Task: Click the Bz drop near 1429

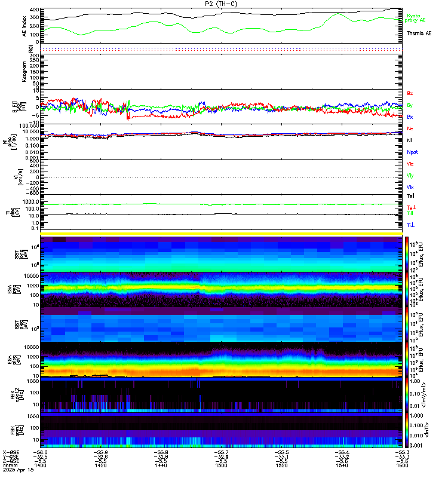Action: (127, 117)
